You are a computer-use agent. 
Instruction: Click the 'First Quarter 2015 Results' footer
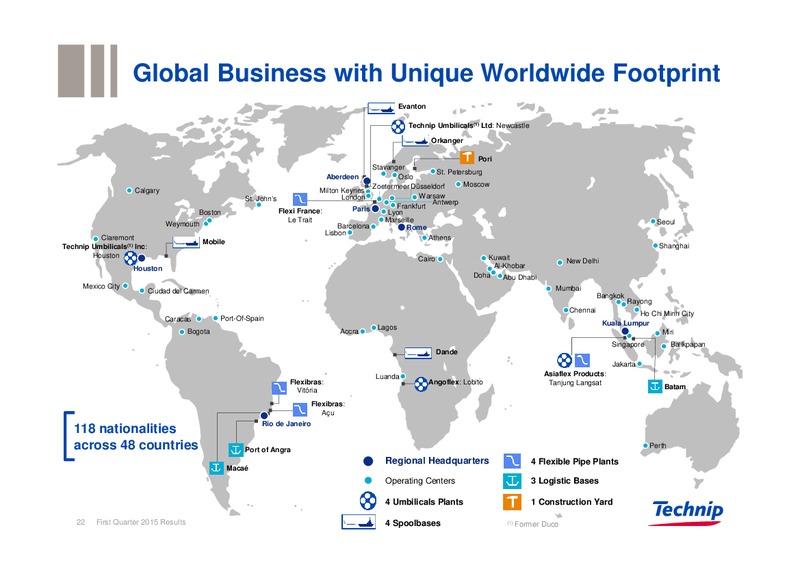pos(141,522)
